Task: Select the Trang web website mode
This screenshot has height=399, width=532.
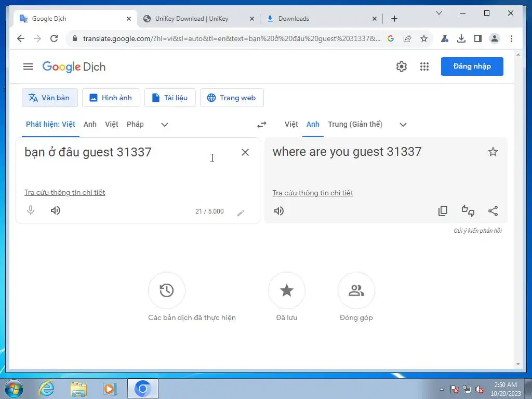Action: [232, 98]
